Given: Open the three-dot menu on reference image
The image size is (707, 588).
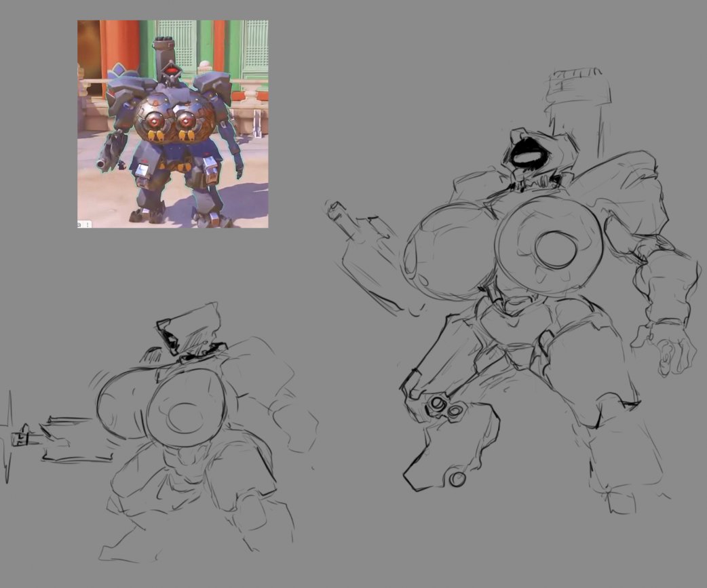Looking at the screenshot, I should [x=88, y=225].
